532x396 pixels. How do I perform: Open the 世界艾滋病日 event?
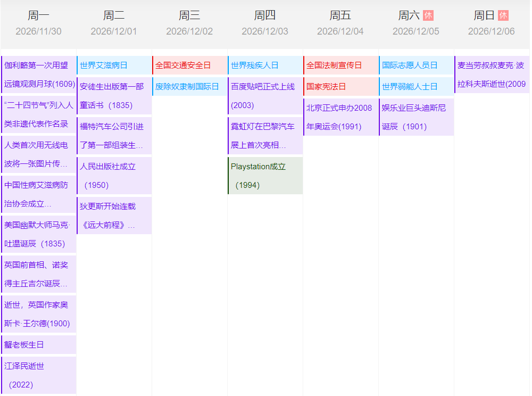point(114,65)
